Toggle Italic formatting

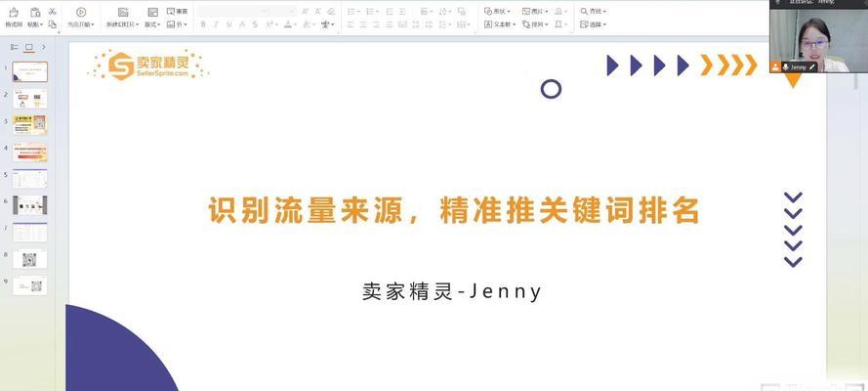click(x=216, y=24)
